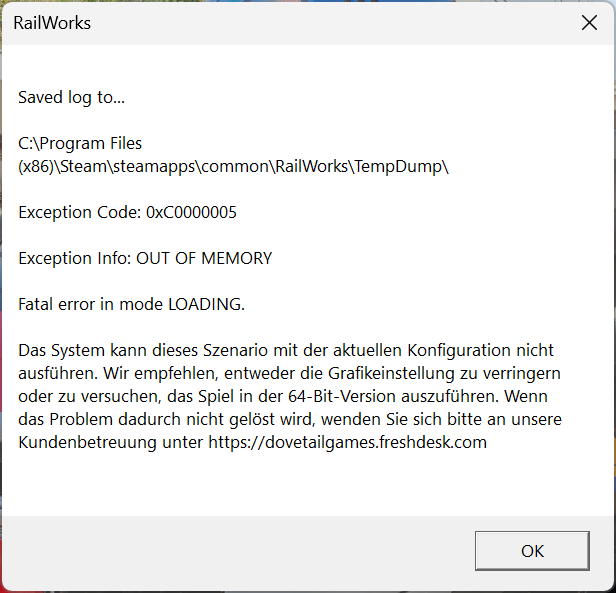Image resolution: width=616 pixels, height=593 pixels.
Task: Select the 0xC0000005 error code value
Action: tap(191, 213)
